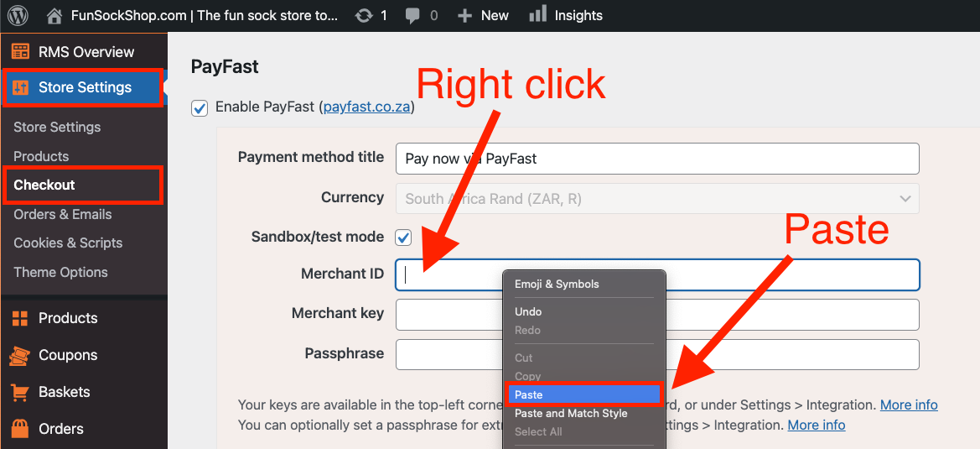Click the Merchant key label text
This screenshot has height=449, width=980.
(338, 313)
